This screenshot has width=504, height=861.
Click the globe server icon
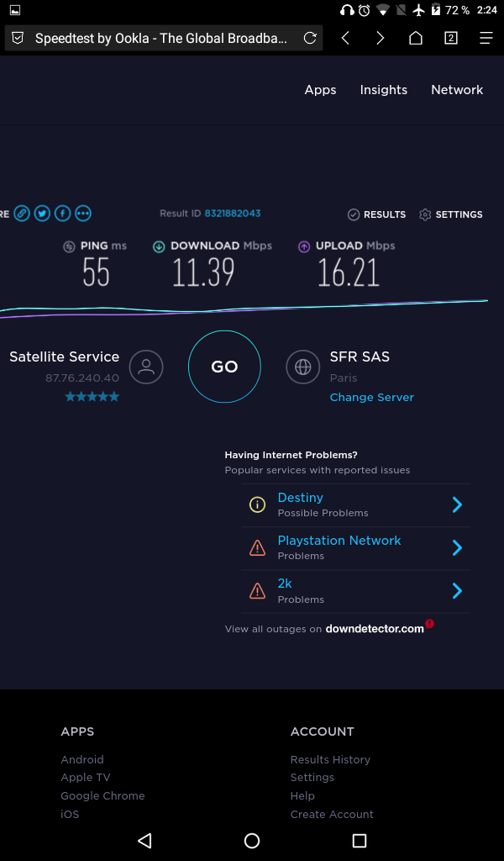[302, 367]
